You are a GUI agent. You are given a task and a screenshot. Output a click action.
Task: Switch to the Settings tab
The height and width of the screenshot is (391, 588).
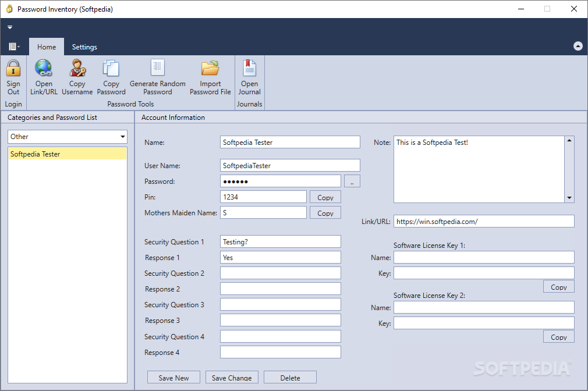coord(84,47)
